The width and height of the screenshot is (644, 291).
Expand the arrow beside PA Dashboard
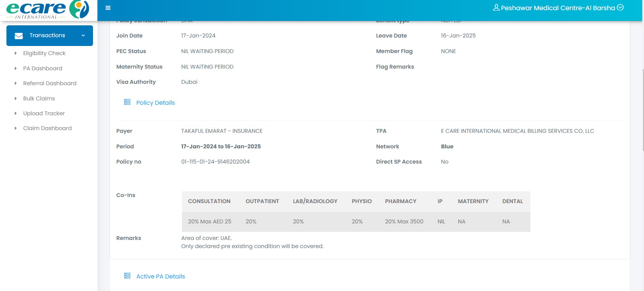[16, 68]
